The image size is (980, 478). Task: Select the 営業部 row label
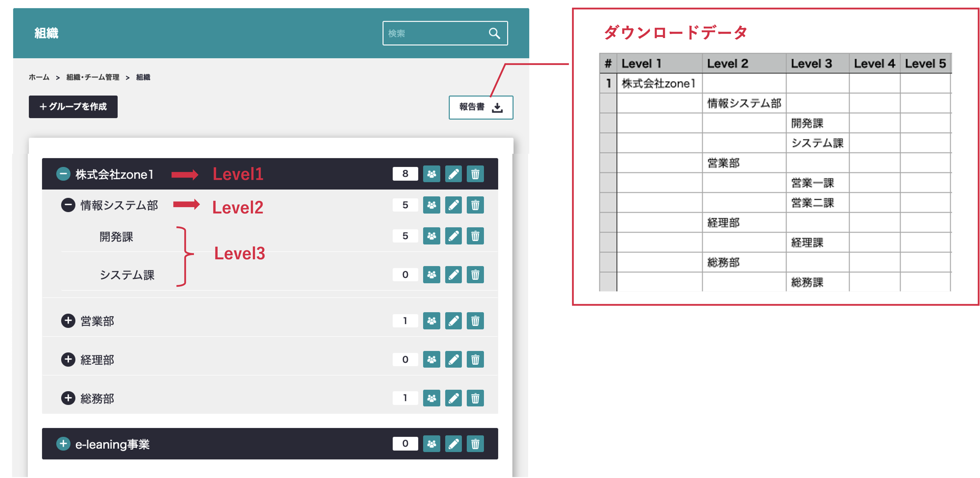(97, 321)
